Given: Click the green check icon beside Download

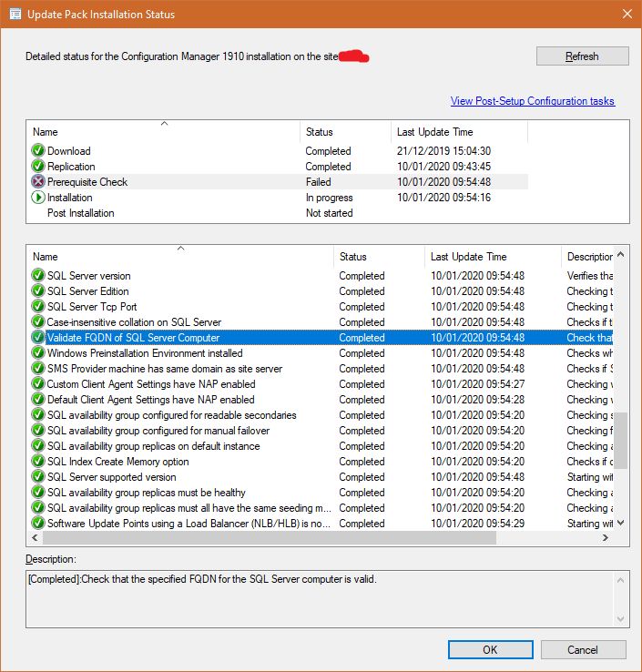Looking at the screenshot, I should pos(38,150).
